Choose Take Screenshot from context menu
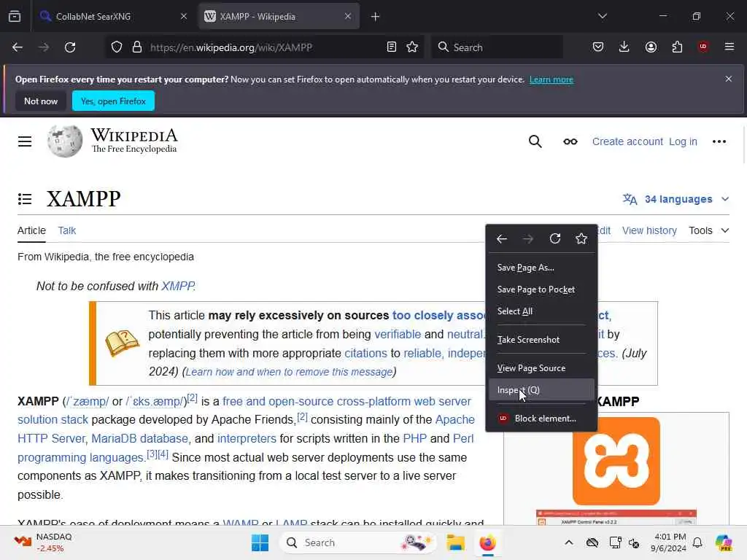The image size is (747, 560). tap(542, 340)
